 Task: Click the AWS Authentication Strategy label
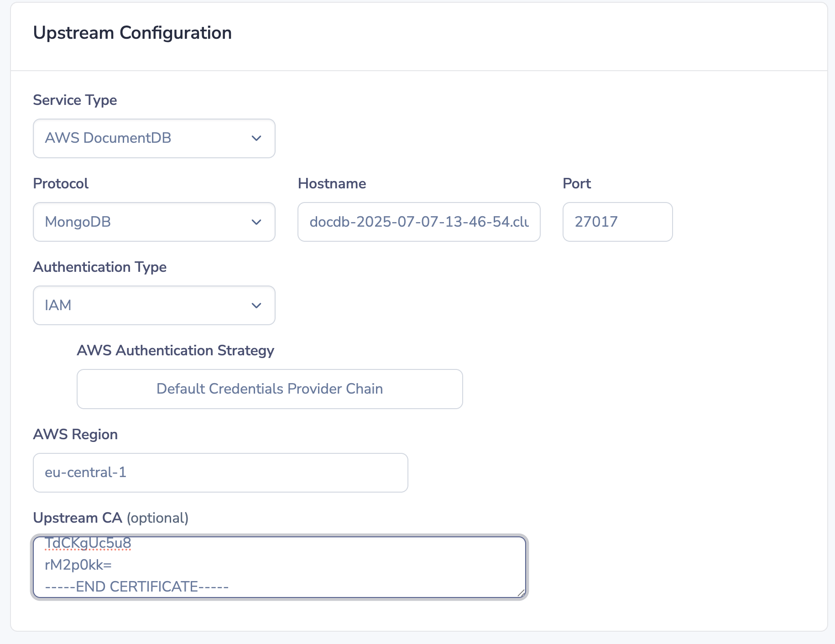tap(175, 350)
